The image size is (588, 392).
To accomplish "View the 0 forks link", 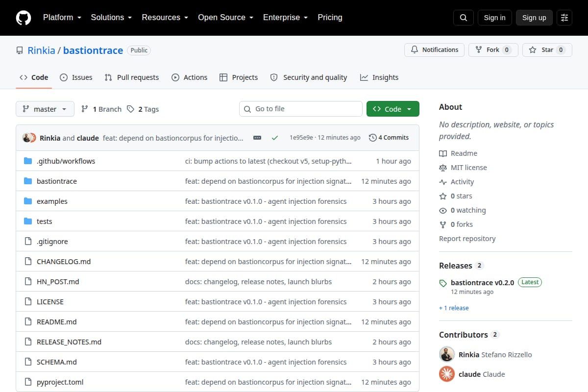I will pos(456,224).
